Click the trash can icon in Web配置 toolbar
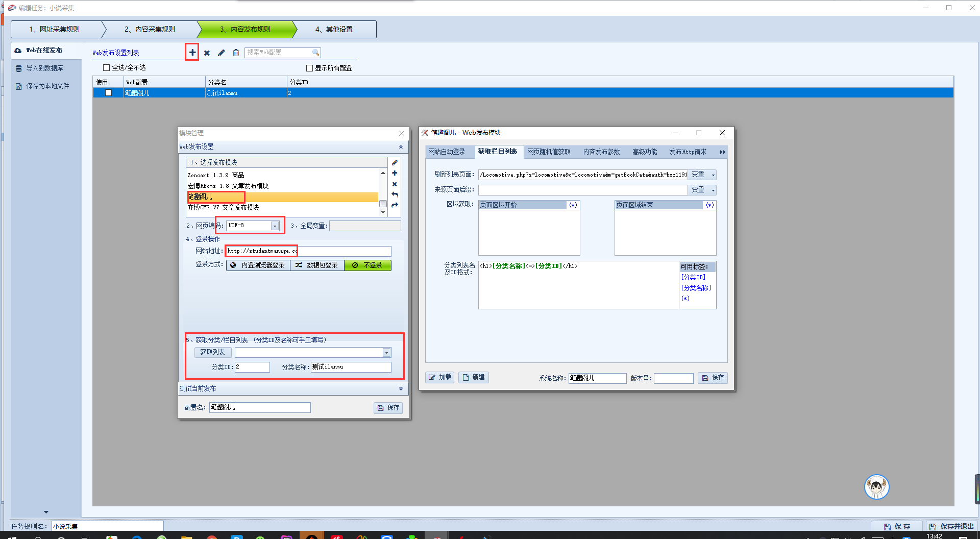Screen dimensions: 980x539 [236, 53]
